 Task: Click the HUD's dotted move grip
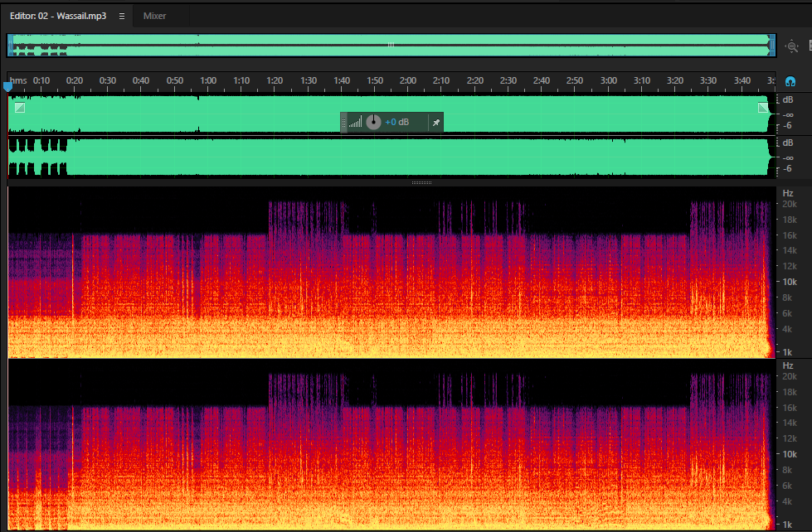pos(343,123)
